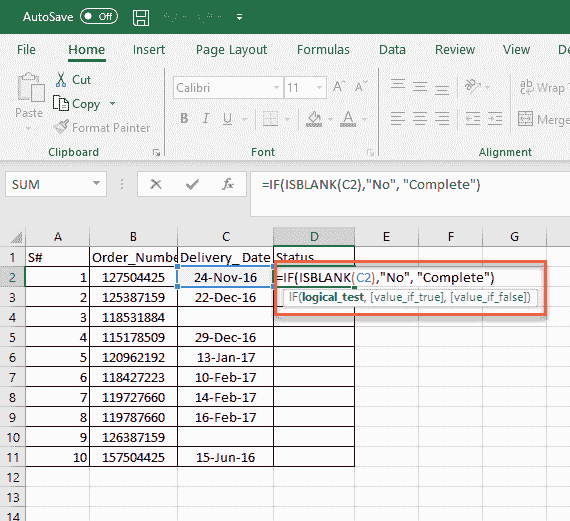Screen dimensions: 570x521
Task: Open the Page Layout tab
Action: coord(232,49)
